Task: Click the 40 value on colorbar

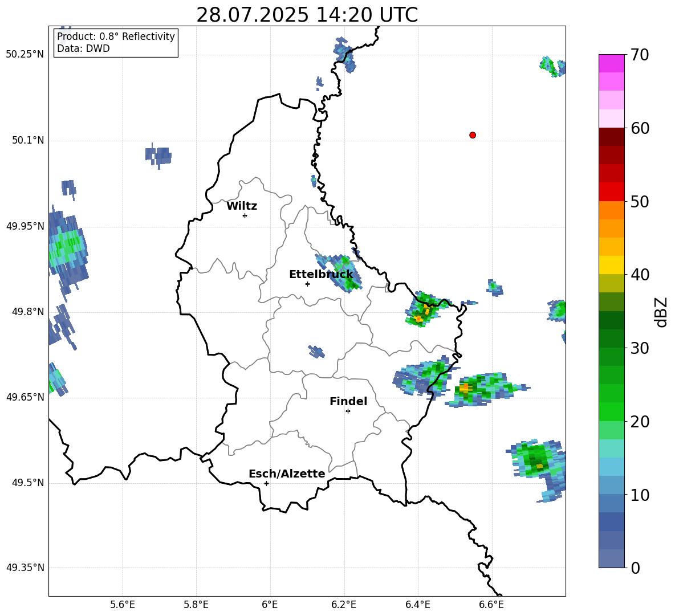Action: [x=639, y=275]
